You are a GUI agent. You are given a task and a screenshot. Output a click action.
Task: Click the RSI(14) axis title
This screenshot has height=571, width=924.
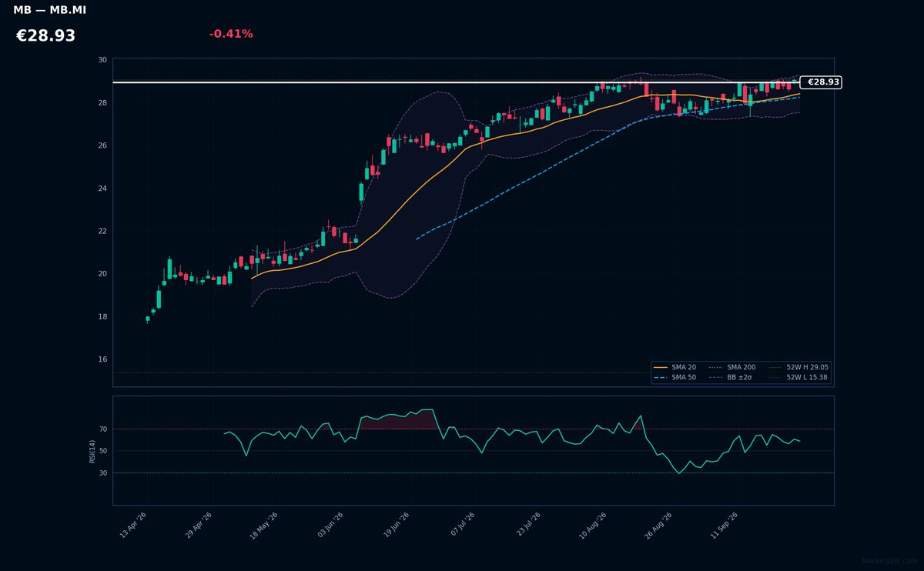pos(92,451)
